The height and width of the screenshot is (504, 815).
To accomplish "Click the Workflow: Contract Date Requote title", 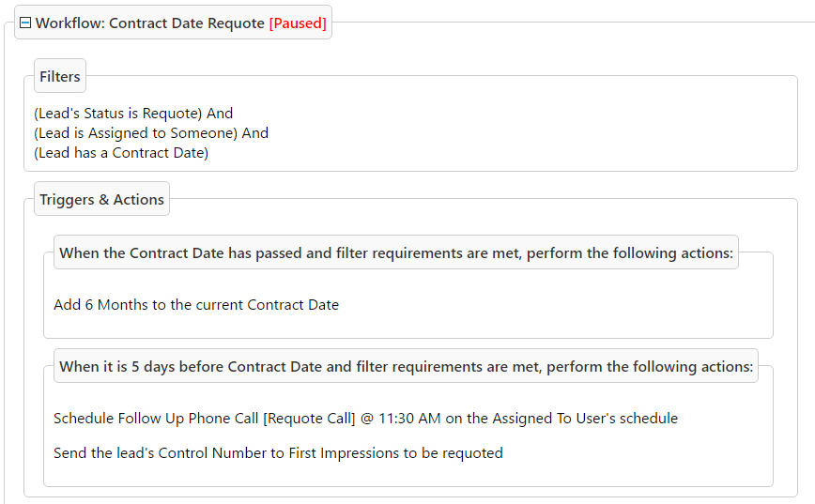I will coord(150,23).
